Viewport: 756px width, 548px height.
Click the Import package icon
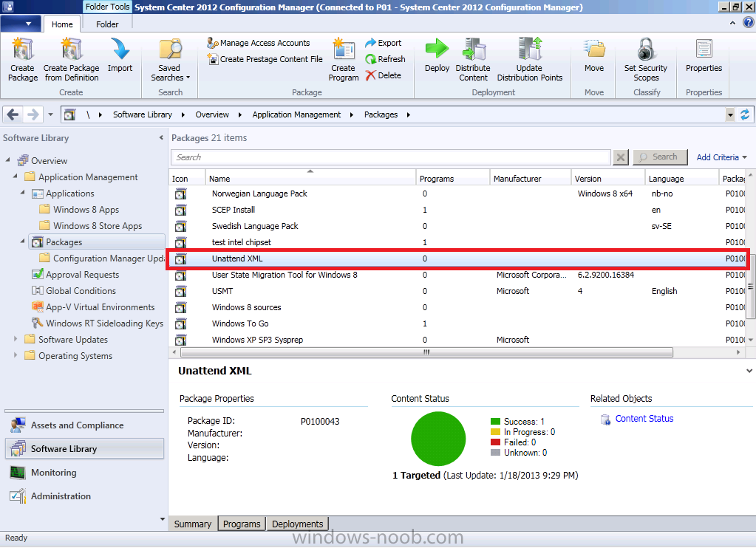[120, 49]
